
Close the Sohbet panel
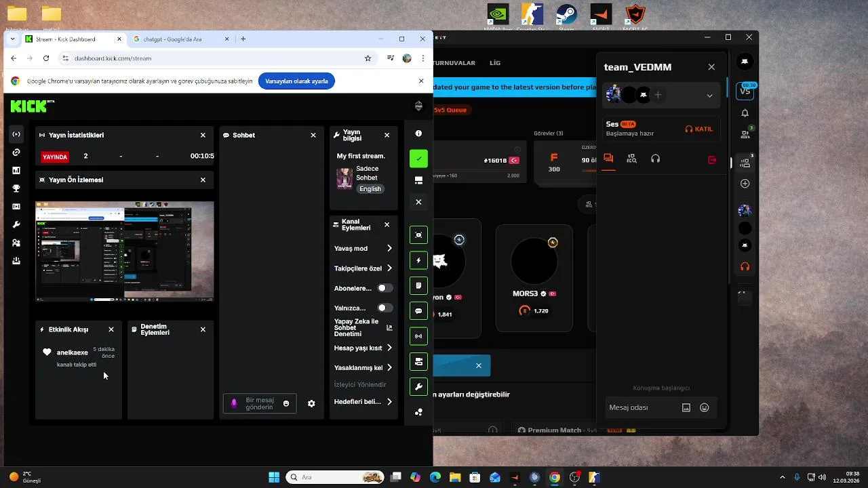[x=313, y=135]
